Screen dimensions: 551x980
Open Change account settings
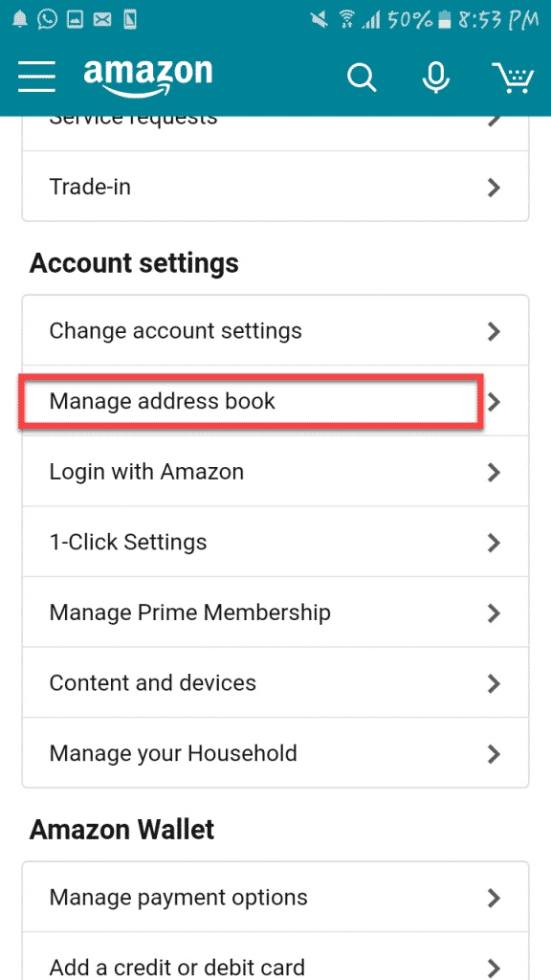click(x=275, y=330)
